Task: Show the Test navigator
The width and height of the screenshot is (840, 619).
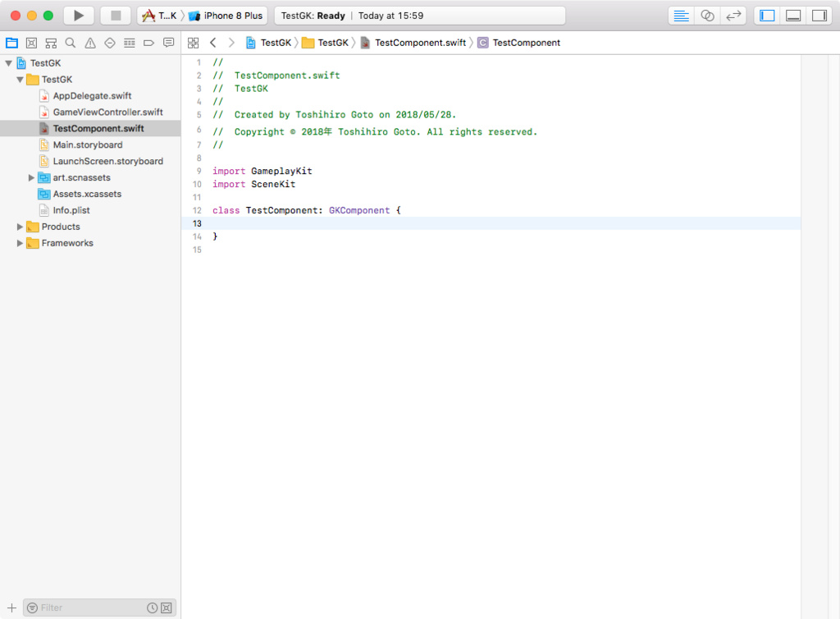Action: click(x=110, y=43)
